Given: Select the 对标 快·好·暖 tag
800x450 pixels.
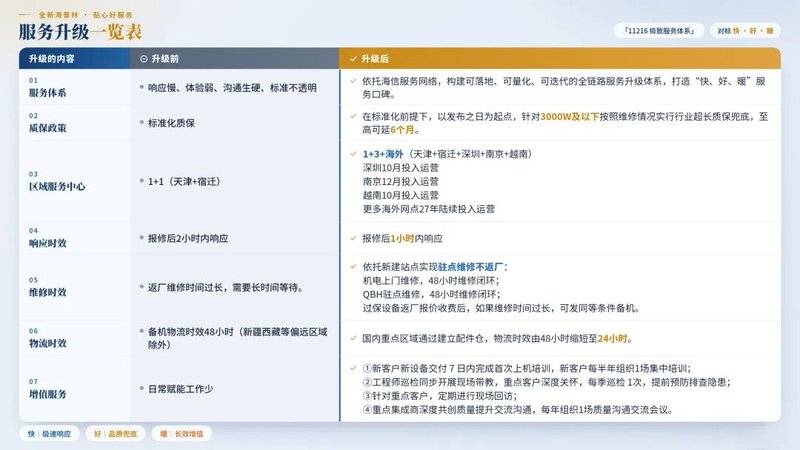Looking at the screenshot, I should [x=745, y=31].
